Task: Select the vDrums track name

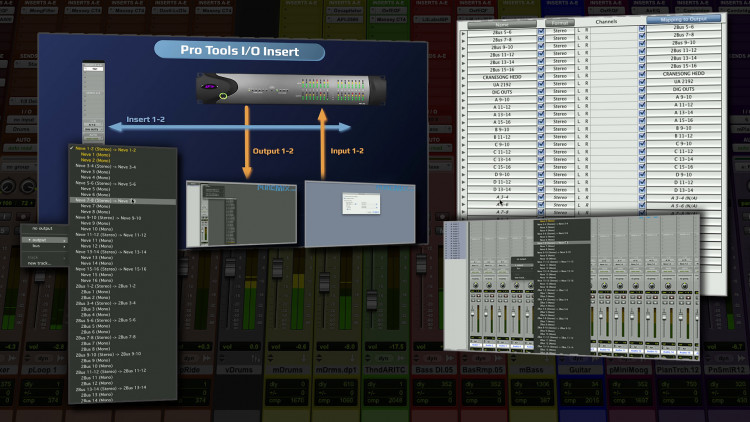Action: [240, 370]
